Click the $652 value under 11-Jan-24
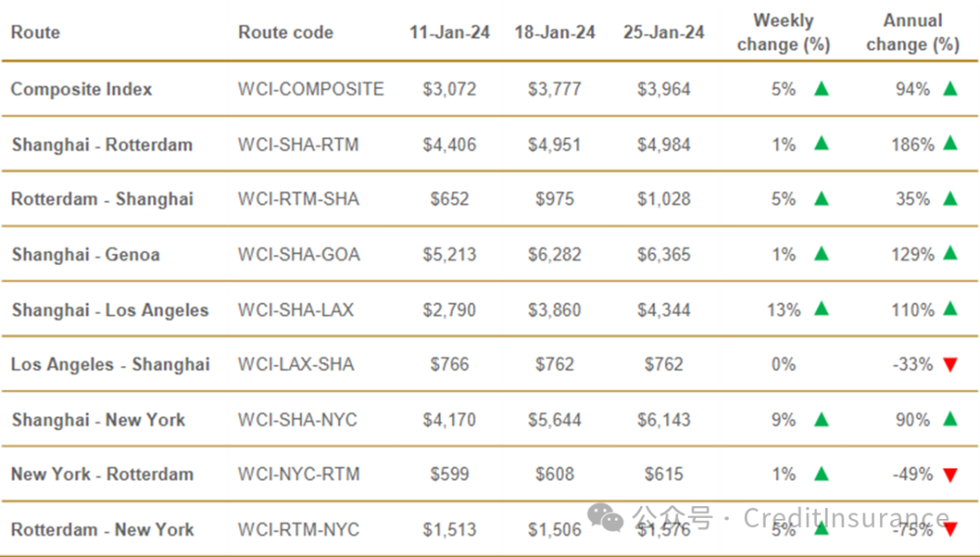The image size is (980, 557). (x=449, y=200)
